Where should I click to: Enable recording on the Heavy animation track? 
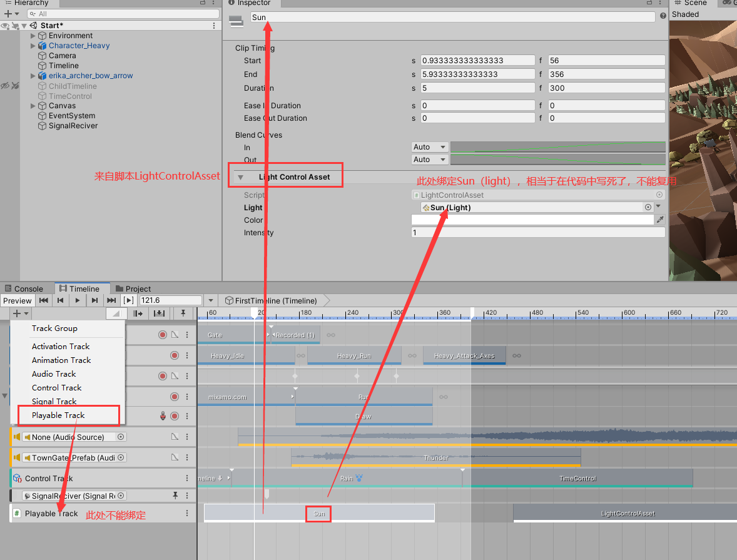point(175,355)
